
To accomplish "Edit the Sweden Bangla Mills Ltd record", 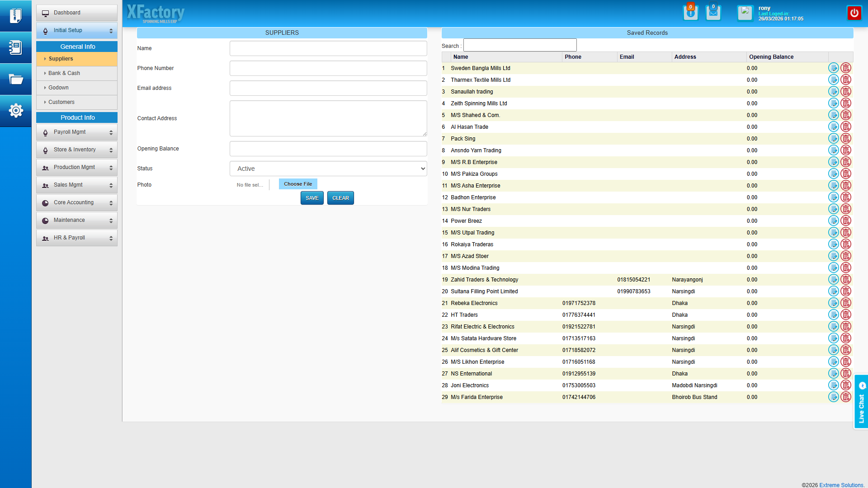I will 833,68.
